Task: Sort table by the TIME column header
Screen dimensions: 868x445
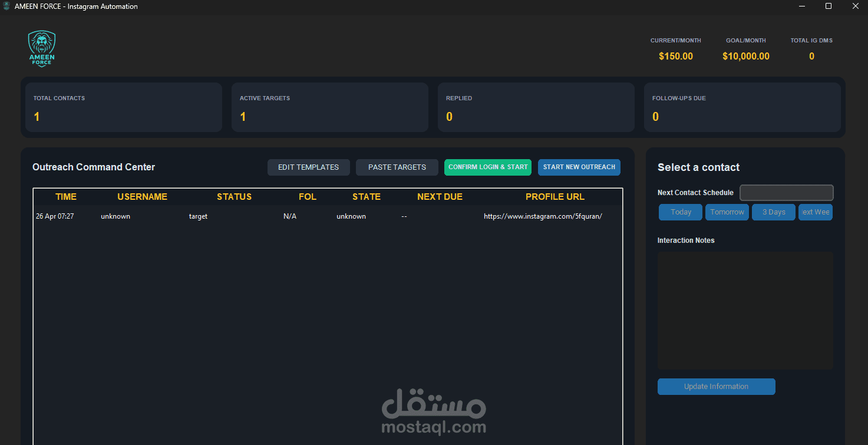Action: 66,197
